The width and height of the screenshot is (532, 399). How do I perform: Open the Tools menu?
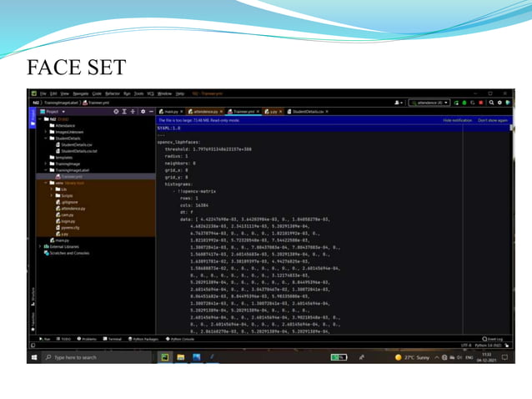(138, 93)
